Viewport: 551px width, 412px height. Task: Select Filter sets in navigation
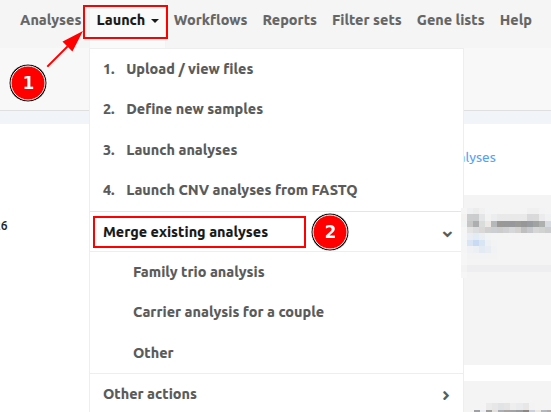click(x=367, y=20)
